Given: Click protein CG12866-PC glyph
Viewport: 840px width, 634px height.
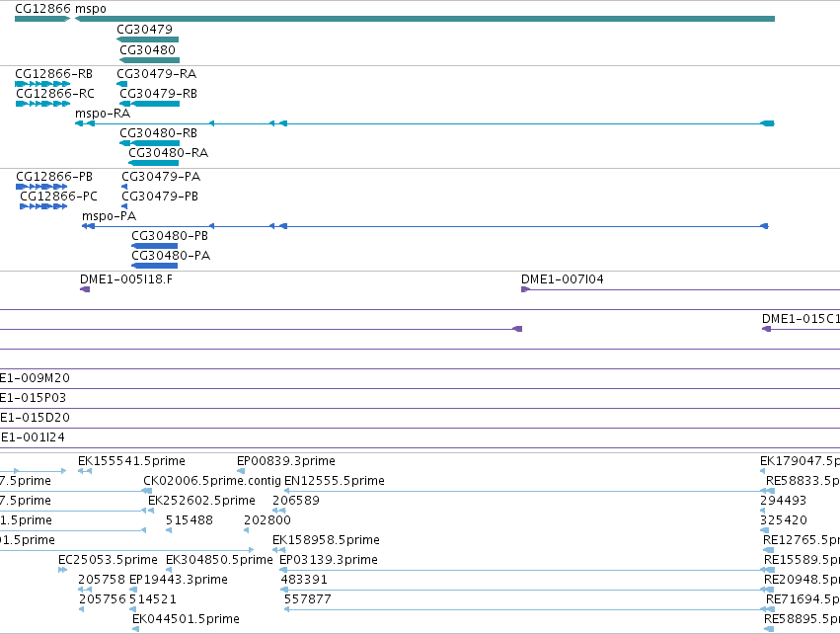Looking at the screenshot, I should click(43, 206).
